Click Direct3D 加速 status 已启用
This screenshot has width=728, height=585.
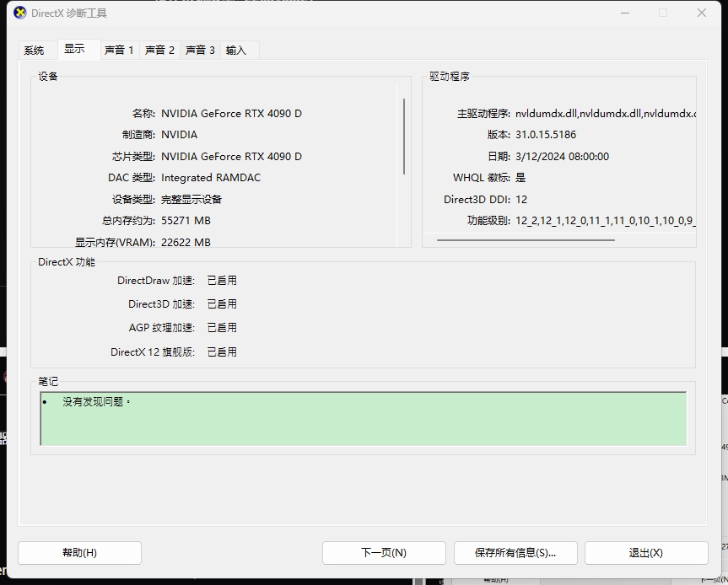pyautogui.click(x=222, y=304)
